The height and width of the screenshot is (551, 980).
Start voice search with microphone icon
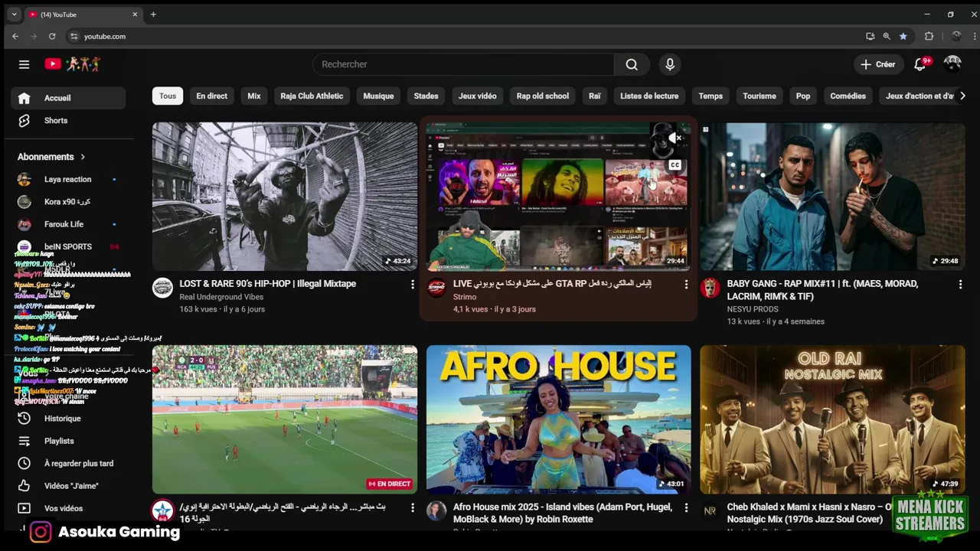pyautogui.click(x=670, y=64)
